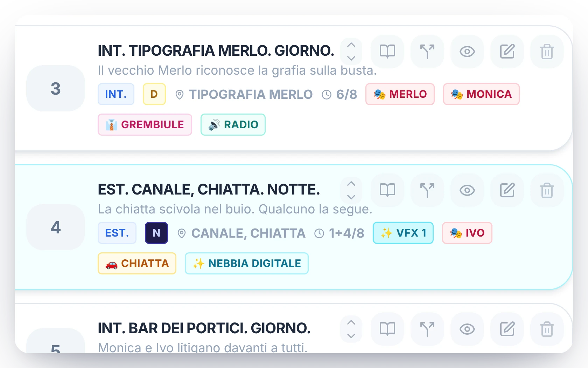Move scene 3 using up-down chevrons
This screenshot has height=368, width=588.
coord(351,52)
